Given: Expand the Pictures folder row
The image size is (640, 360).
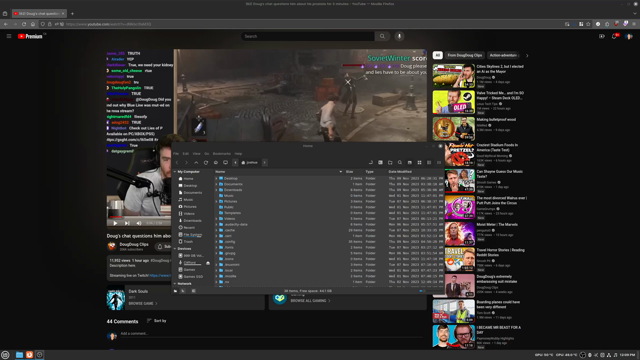Looking at the screenshot, I should pos(216,201).
